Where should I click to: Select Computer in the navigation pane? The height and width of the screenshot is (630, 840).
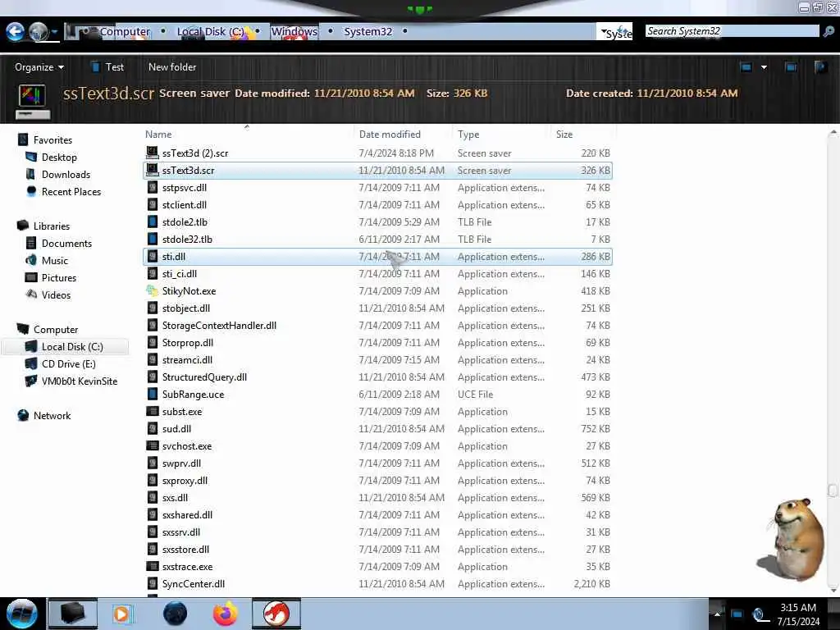coord(56,330)
